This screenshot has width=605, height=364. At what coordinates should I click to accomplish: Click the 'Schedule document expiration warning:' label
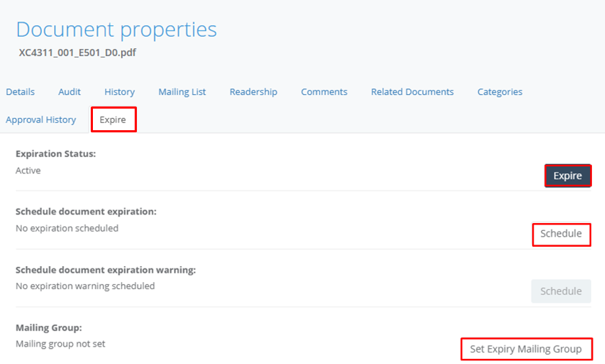(x=106, y=270)
